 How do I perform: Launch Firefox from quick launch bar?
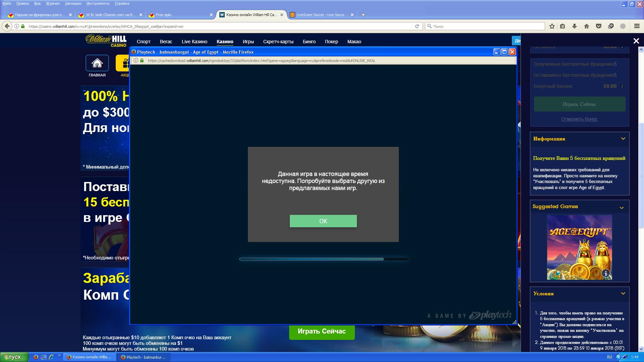tap(36, 357)
